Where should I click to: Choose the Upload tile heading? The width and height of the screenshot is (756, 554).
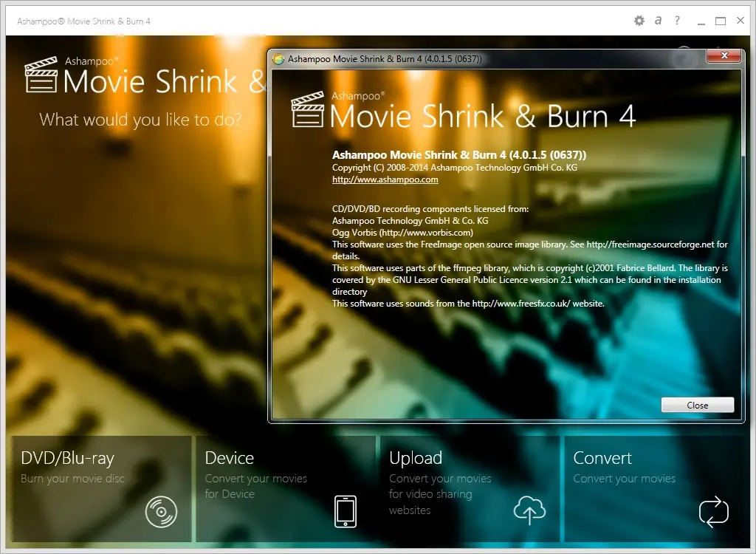(416, 458)
